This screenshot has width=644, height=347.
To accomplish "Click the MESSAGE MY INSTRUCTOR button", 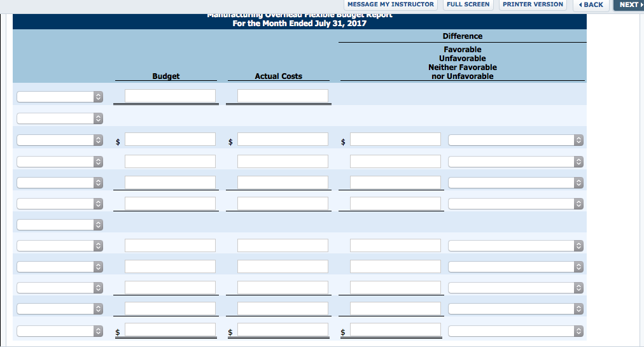I will (391, 4).
